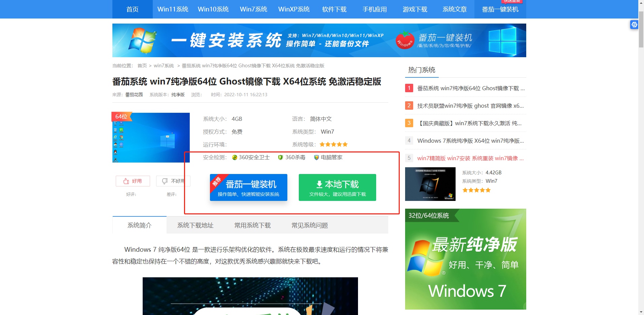Switch to 常用系统下载 tab

point(253,225)
